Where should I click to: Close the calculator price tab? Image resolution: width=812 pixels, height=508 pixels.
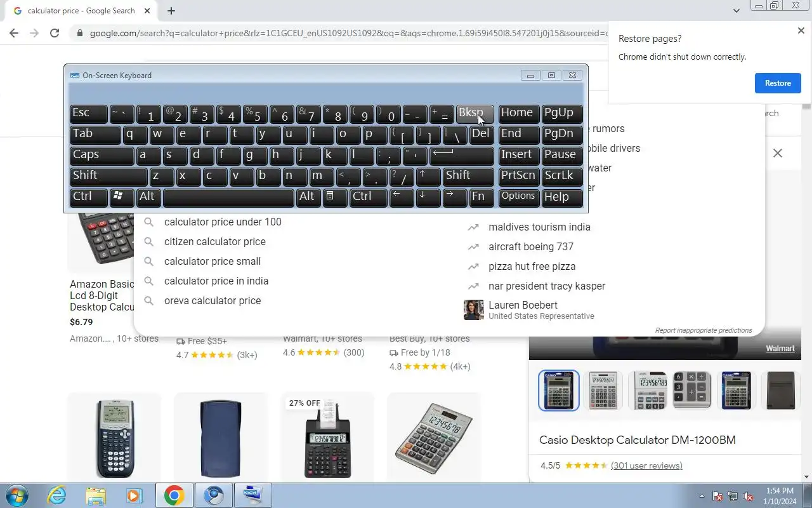pos(147,11)
